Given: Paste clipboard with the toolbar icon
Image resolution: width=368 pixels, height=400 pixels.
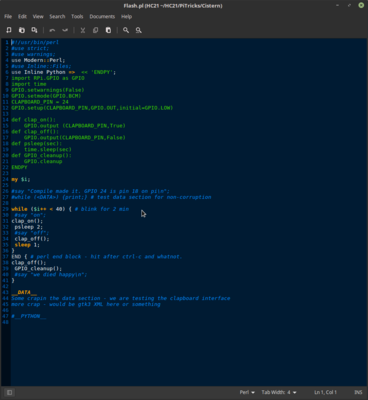Looking at the screenshot, I should [108, 30].
